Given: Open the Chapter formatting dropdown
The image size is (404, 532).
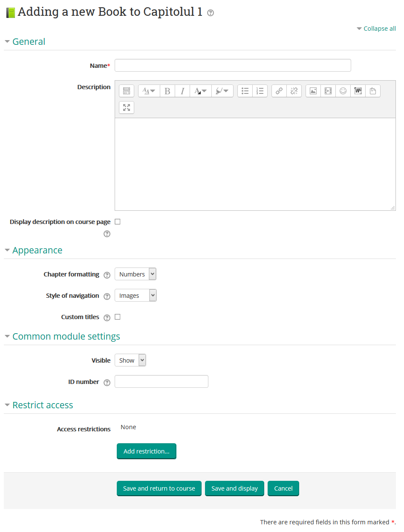Looking at the screenshot, I should pos(136,274).
